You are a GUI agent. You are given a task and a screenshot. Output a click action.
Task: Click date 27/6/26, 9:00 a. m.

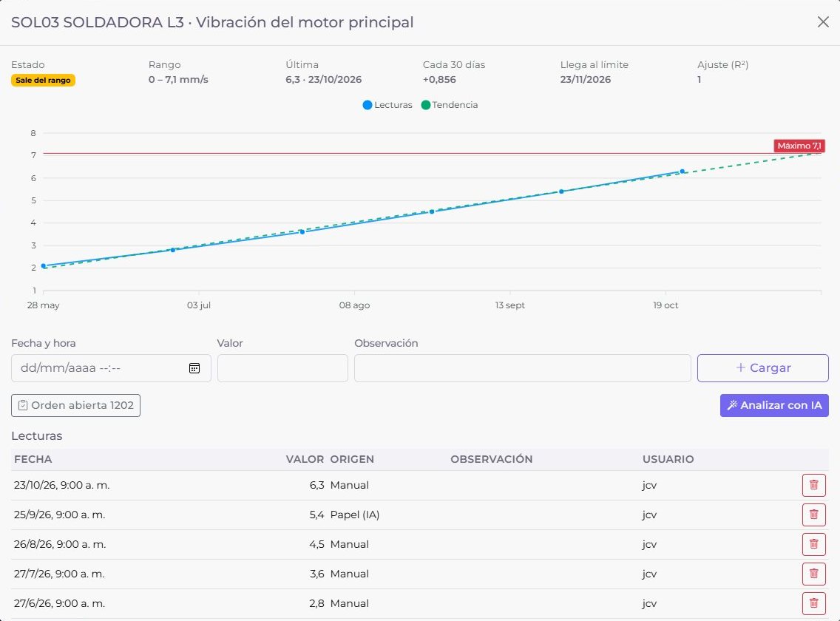coord(59,603)
